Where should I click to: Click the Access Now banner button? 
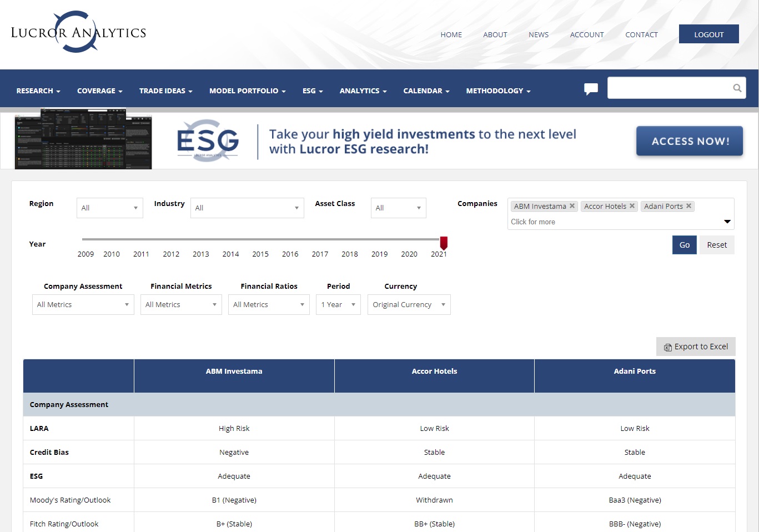[x=690, y=141]
